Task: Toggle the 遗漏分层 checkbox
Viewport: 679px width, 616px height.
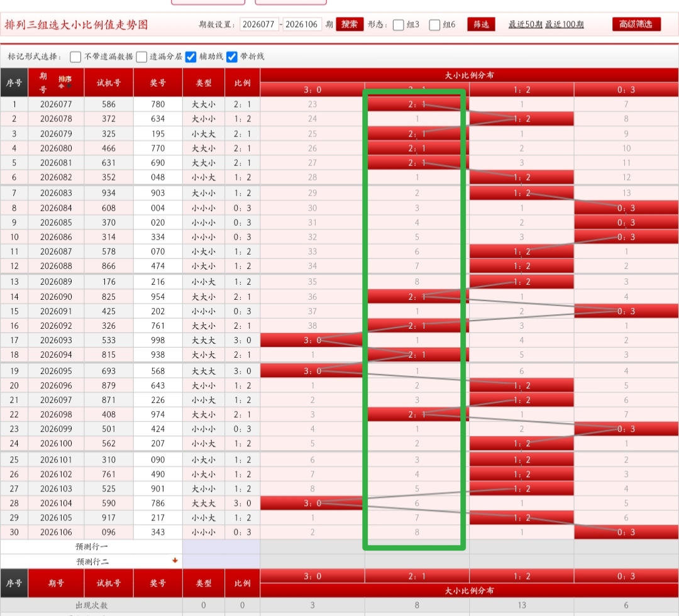Action: (142, 57)
